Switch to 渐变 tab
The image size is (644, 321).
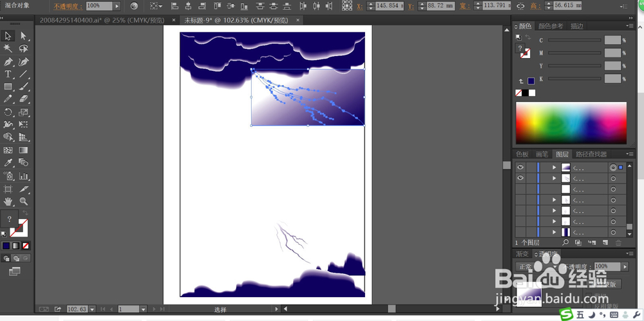point(522,254)
